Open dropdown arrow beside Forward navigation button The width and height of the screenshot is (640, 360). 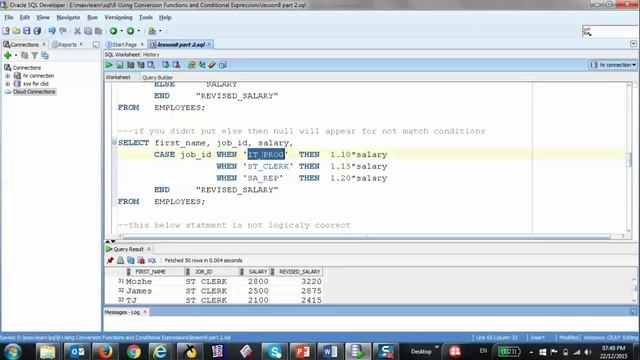pos(139,31)
